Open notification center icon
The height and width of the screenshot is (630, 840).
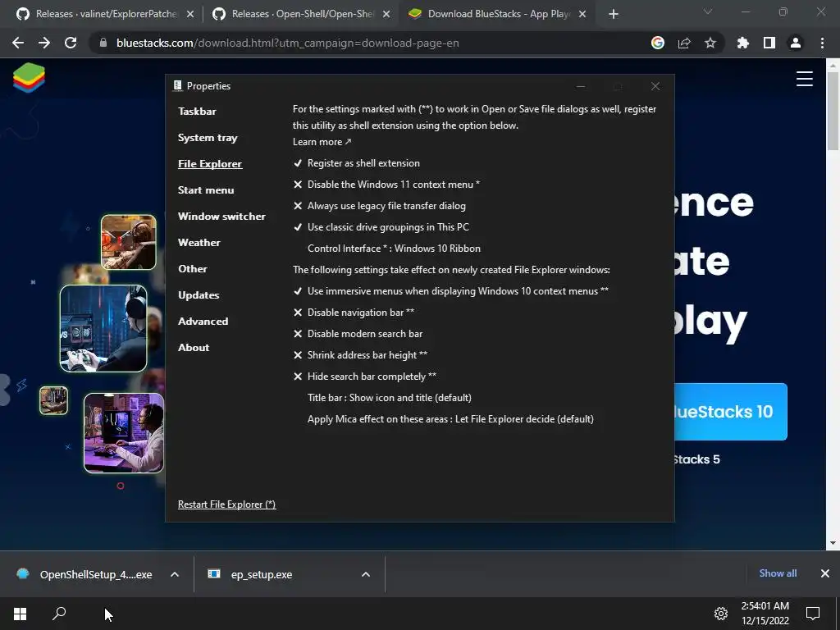(x=813, y=614)
